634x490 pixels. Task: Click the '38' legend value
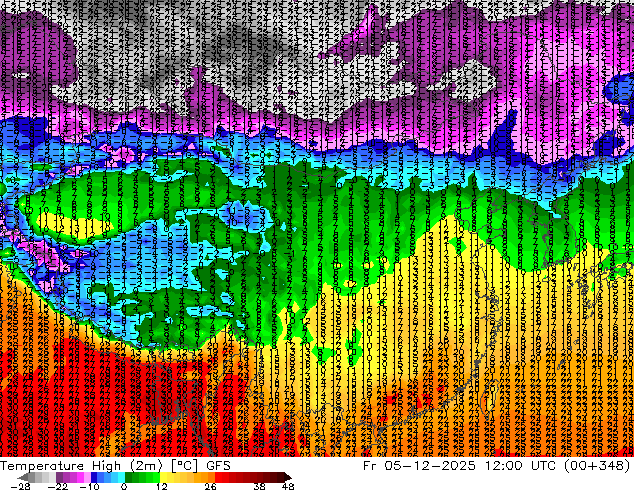(260, 486)
